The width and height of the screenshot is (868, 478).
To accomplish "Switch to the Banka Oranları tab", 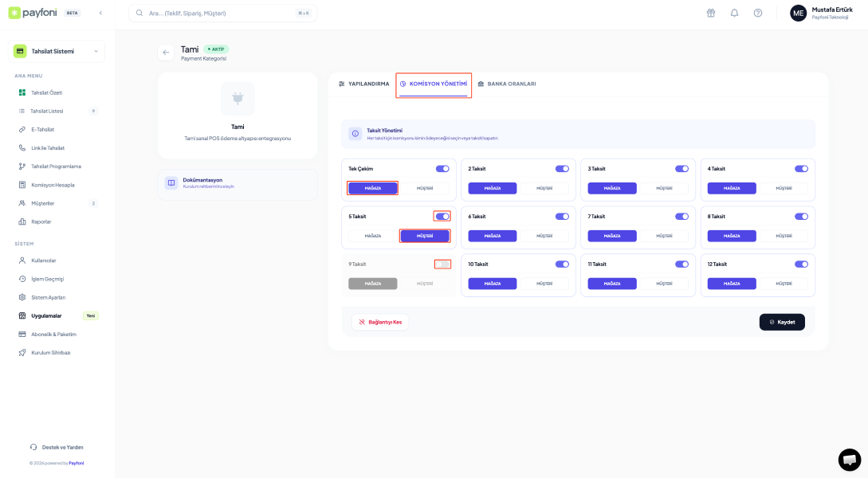I will [506, 84].
